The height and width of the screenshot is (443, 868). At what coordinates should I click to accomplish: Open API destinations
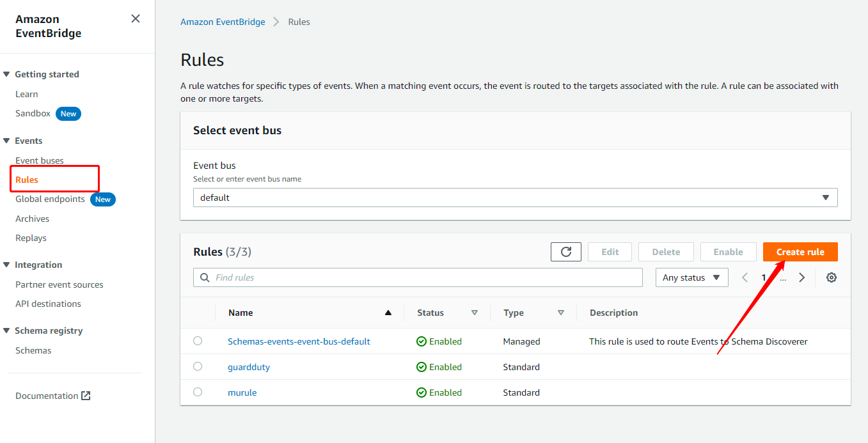pyautogui.click(x=49, y=304)
